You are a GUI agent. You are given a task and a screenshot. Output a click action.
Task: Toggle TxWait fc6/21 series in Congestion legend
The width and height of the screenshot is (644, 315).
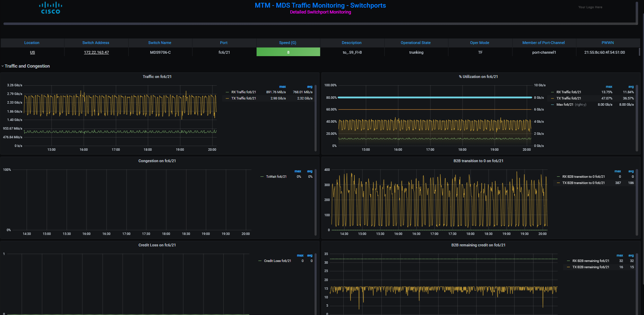pos(276,177)
